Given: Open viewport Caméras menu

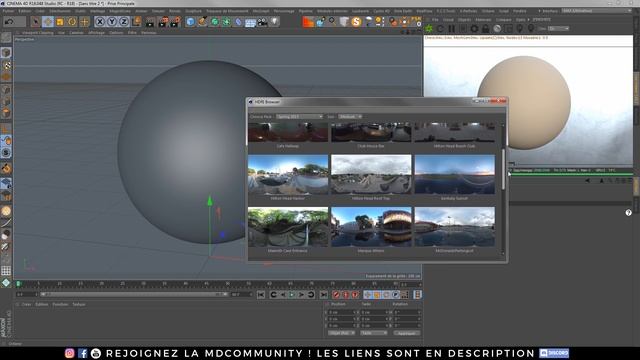Looking at the screenshot, I should 76,33.
